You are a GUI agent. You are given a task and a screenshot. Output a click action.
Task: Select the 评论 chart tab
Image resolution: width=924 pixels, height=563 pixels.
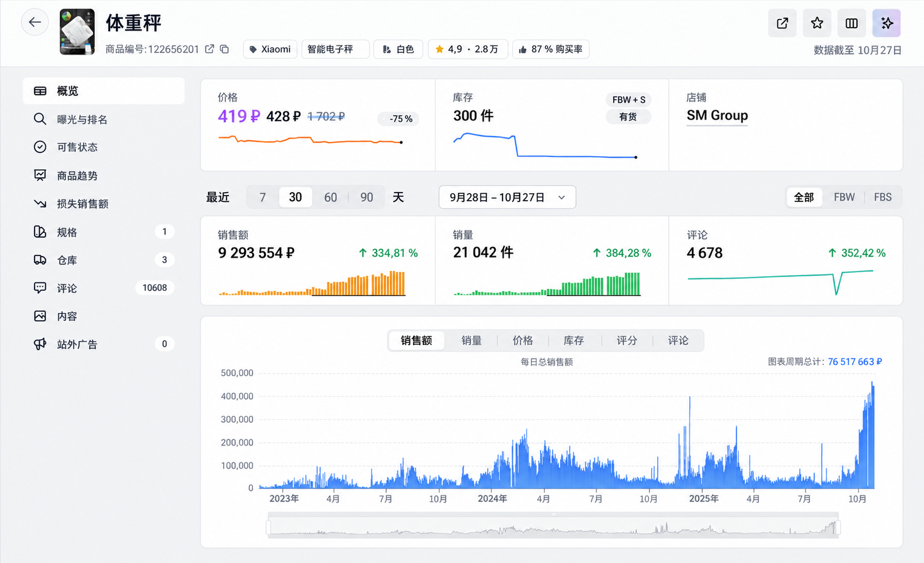(x=678, y=340)
